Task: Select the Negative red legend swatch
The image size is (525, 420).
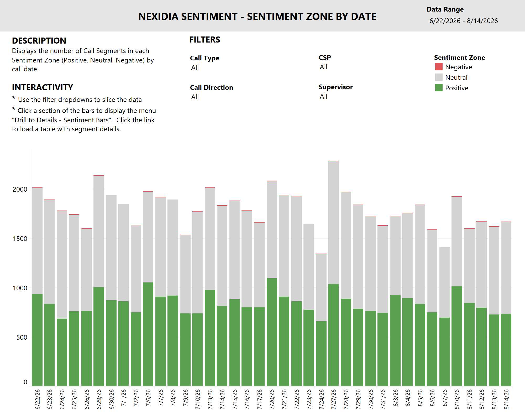Action: coord(439,67)
